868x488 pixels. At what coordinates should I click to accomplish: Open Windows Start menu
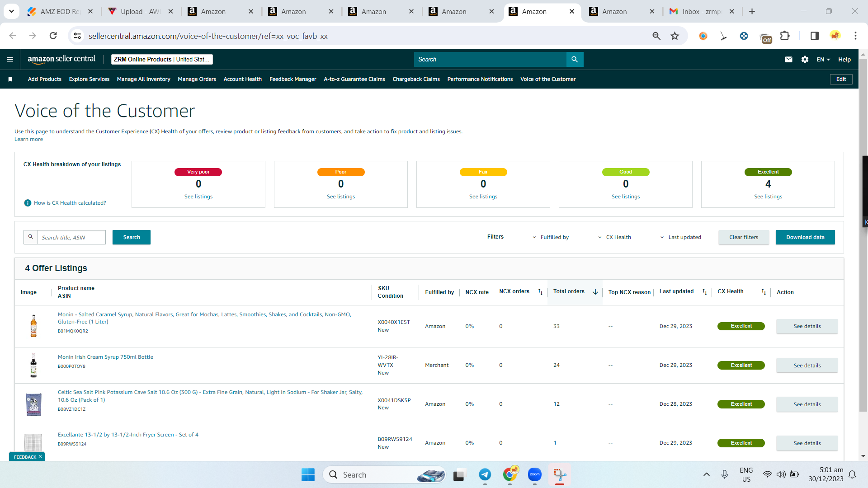click(x=308, y=474)
